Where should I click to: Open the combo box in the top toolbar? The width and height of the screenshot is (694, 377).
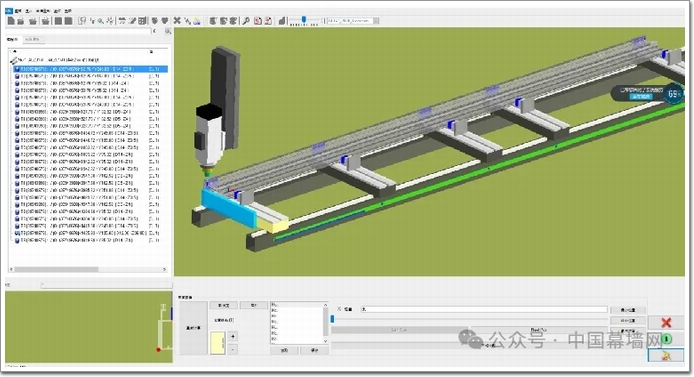point(353,20)
